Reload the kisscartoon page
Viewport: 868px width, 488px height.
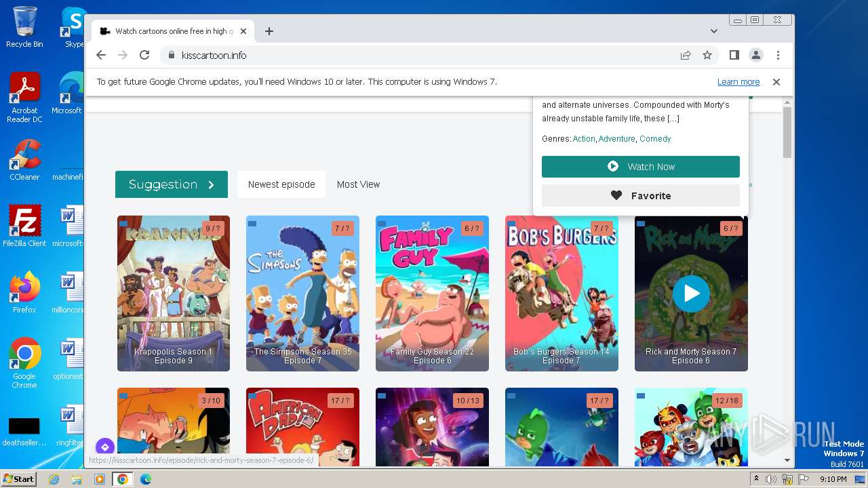pos(144,56)
